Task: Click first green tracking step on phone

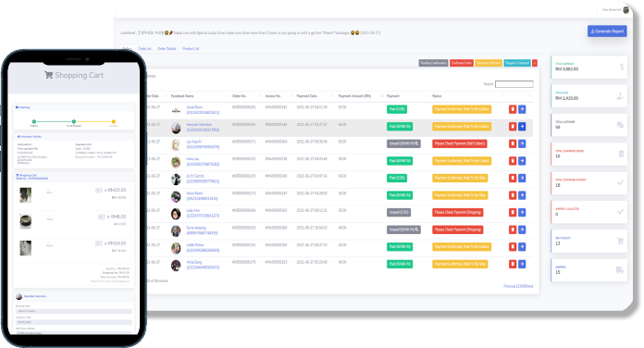Action: tap(34, 121)
